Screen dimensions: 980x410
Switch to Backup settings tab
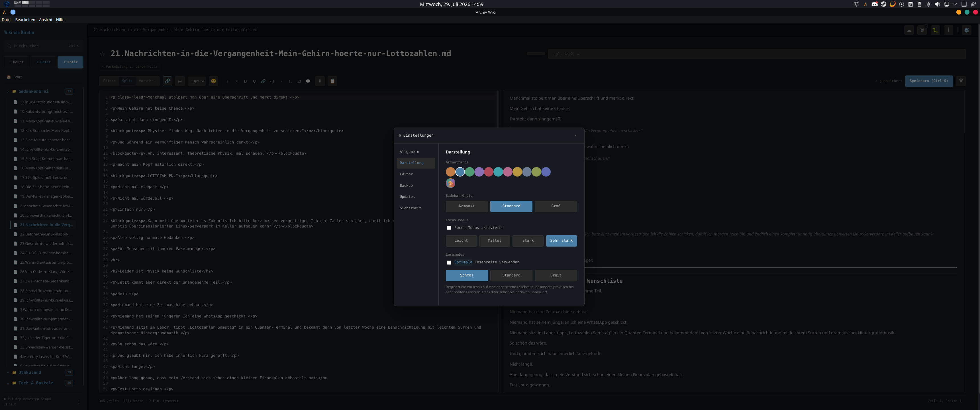click(416, 186)
